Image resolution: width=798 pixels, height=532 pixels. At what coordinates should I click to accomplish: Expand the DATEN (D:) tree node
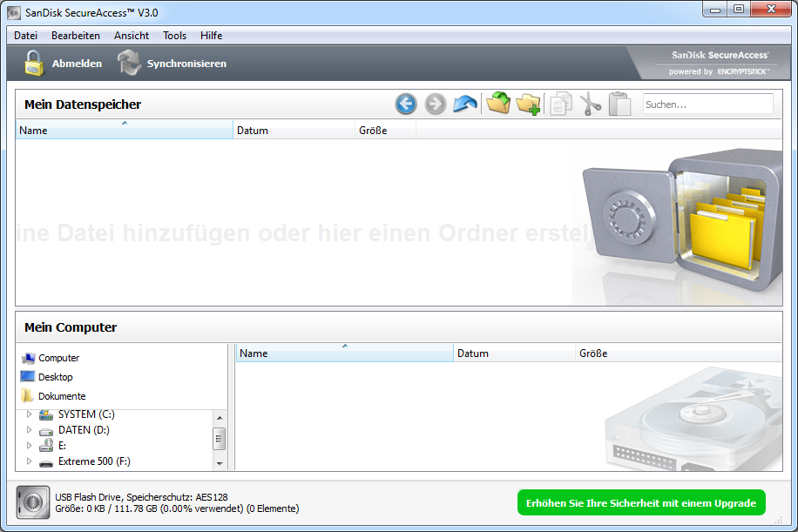point(29,430)
